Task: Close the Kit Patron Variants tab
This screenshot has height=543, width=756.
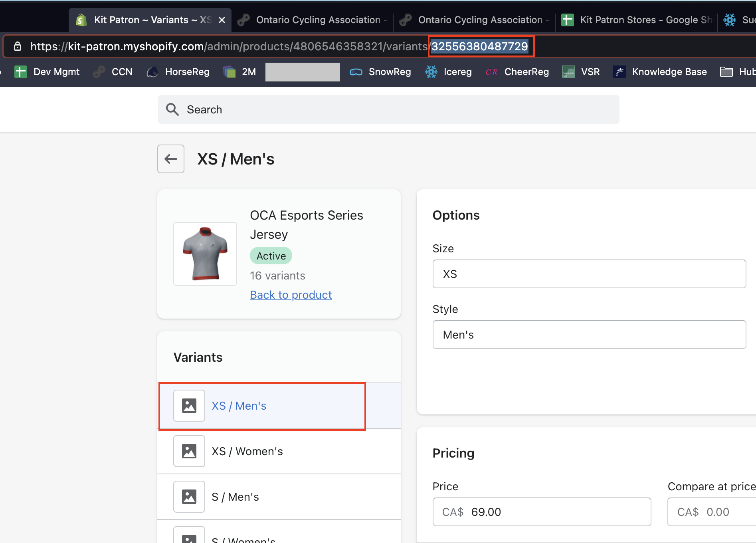Action: (x=222, y=20)
